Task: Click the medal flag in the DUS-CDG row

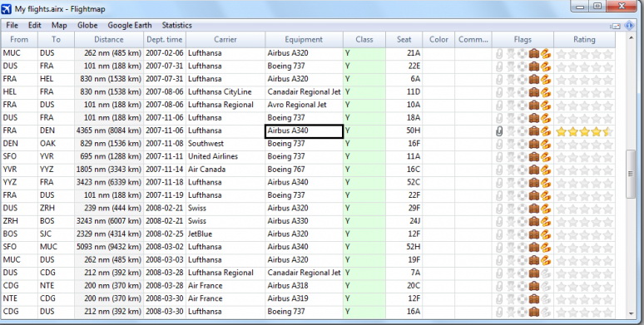Action: (x=511, y=273)
